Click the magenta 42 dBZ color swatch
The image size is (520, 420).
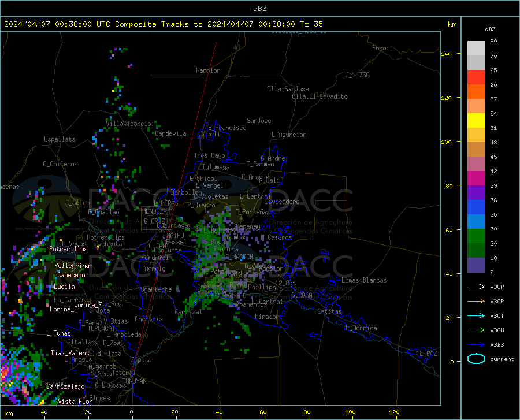[476, 179]
